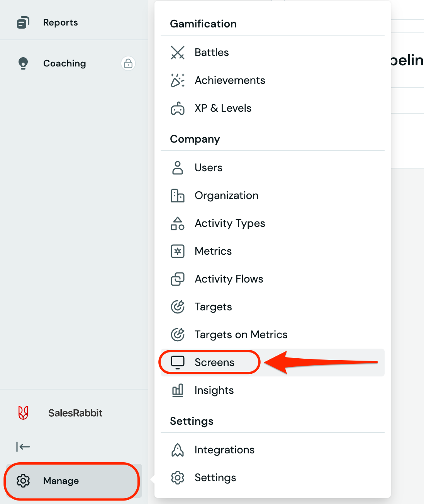This screenshot has height=504, width=424.
Task: Click the Activity Flows icon
Action: tap(178, 279)
